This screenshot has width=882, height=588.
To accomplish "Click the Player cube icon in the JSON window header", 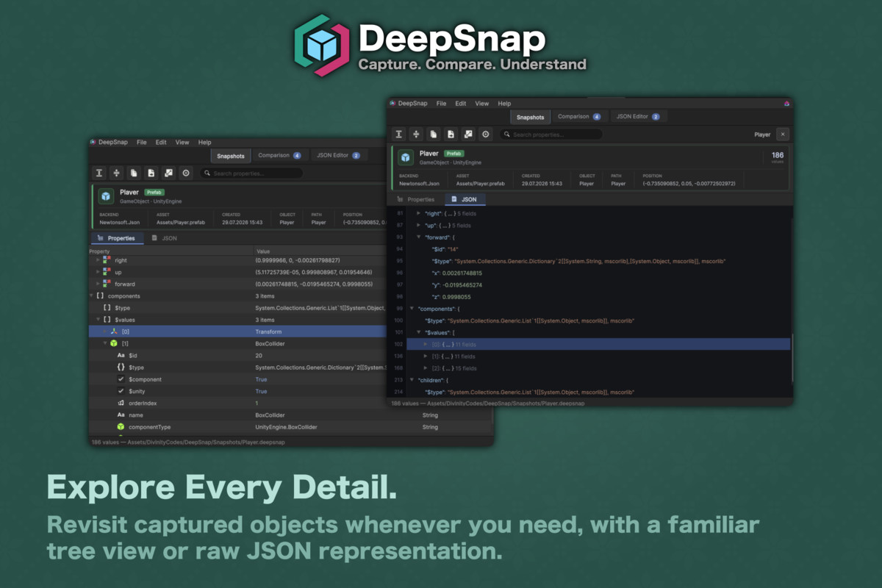I will pos(406,157).
